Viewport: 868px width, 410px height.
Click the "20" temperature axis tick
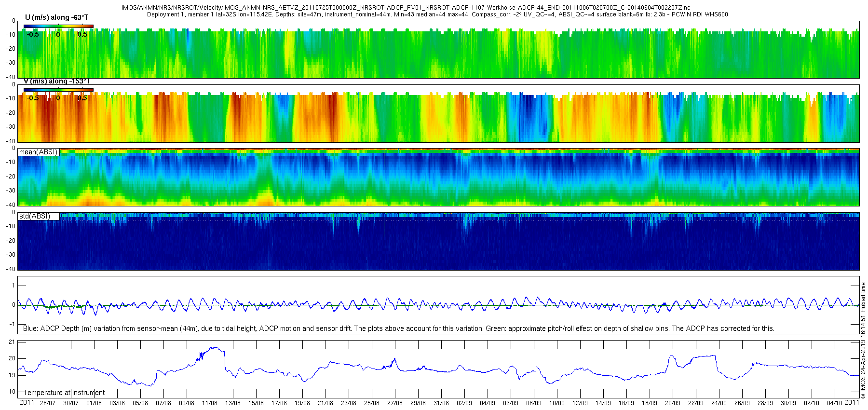point(12,358)
